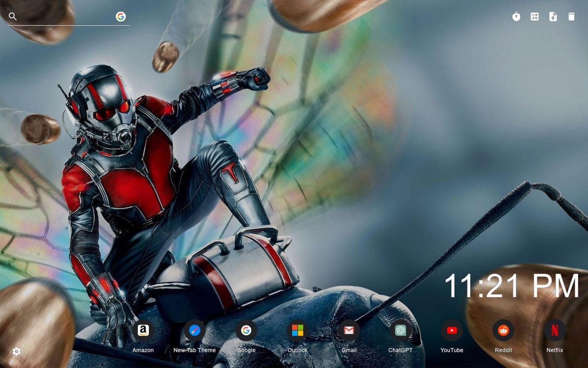Viewport: 588px width, 368px height.
Task: Click the add note page icon
Action: click(553, 17)
